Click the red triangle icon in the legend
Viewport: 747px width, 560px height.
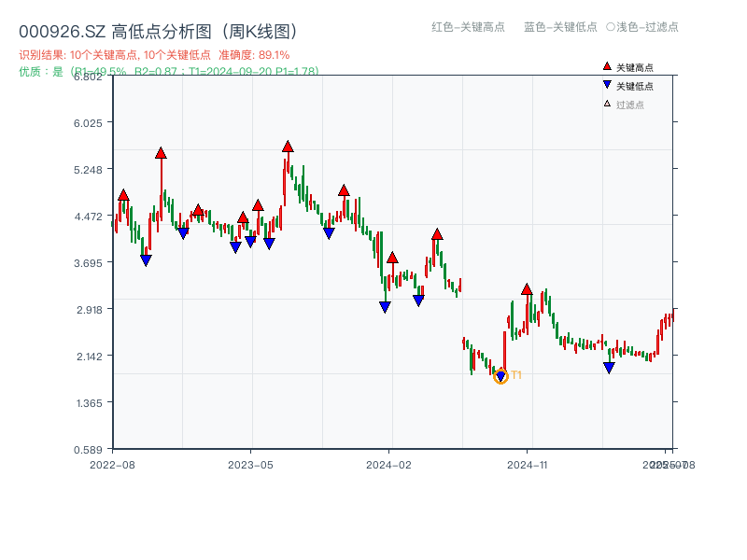607,67
